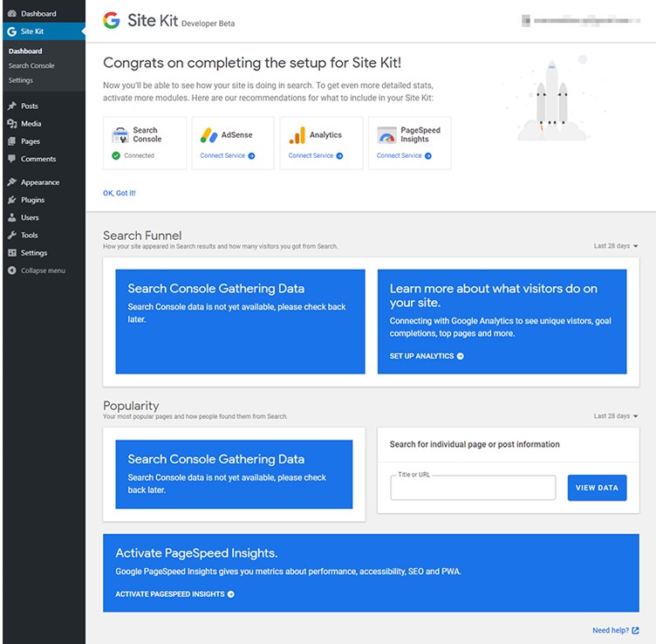Open top Dashboard item in admin menu

pyautogui.click(x=38, y=14)
